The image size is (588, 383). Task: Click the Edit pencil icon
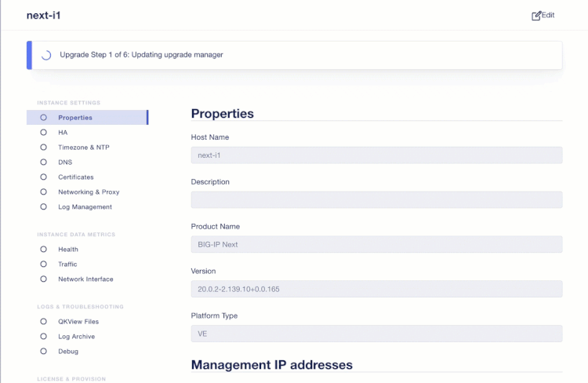pyautogui.click(x=536, y=16)
